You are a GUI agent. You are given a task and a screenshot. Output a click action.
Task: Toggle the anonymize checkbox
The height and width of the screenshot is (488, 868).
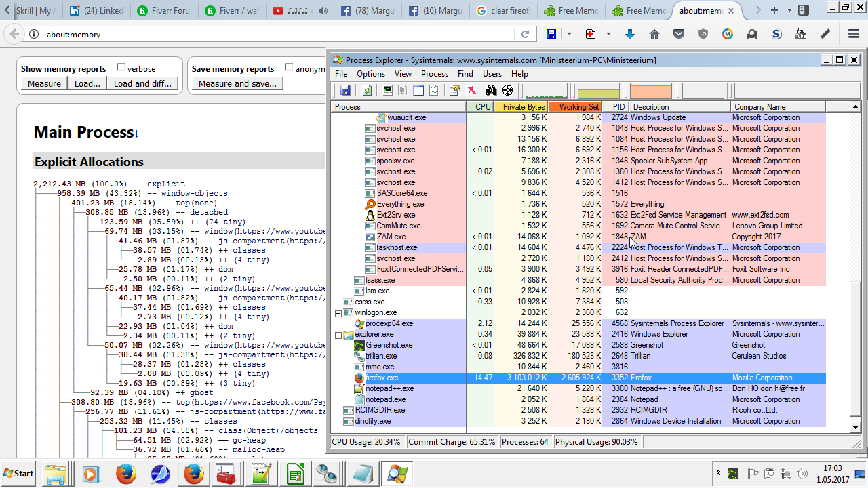[x=289, y=68]
